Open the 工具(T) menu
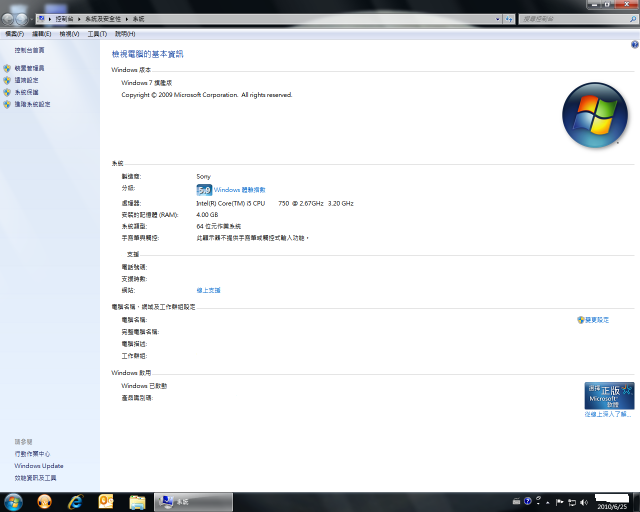This screenshot has height=512, width=640. 97,34
